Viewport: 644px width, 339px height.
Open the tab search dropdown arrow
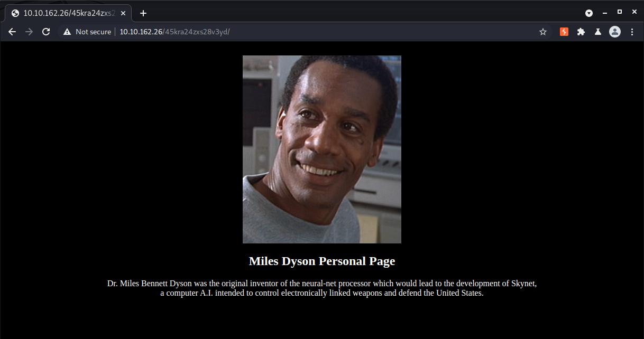[589, 13]
